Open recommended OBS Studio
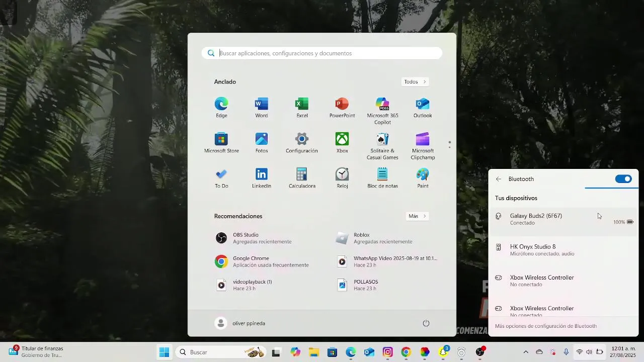Image resolution: width=644 pixels, height=362 pixels. (x=261, y=238)
